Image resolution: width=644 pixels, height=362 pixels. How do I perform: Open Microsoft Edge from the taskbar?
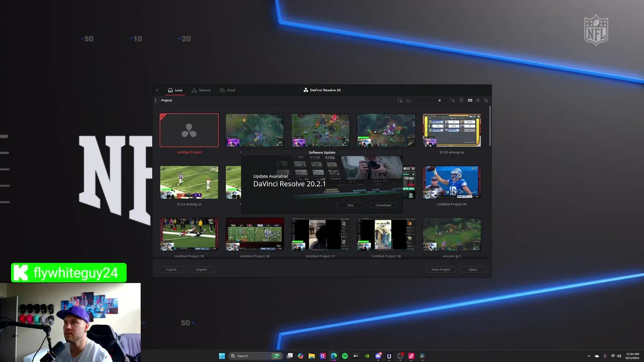pos(334,356)
